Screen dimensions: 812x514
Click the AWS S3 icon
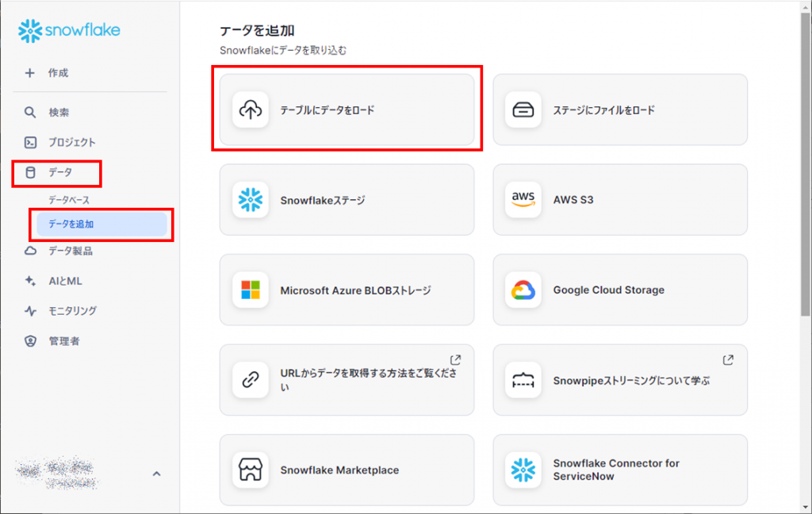coord(522,199)
